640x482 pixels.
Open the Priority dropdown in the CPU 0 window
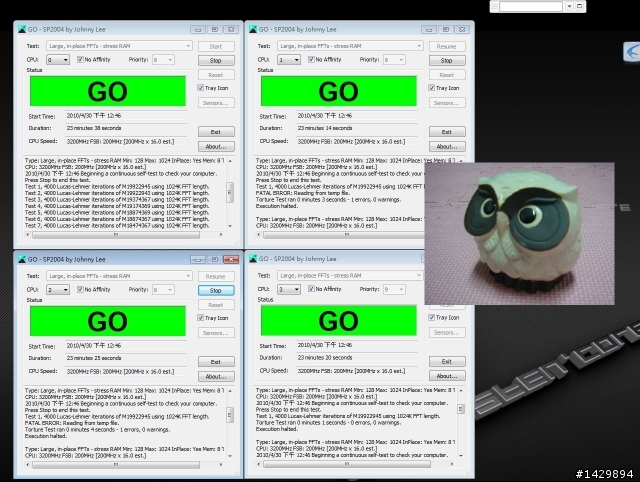(163, 60)
